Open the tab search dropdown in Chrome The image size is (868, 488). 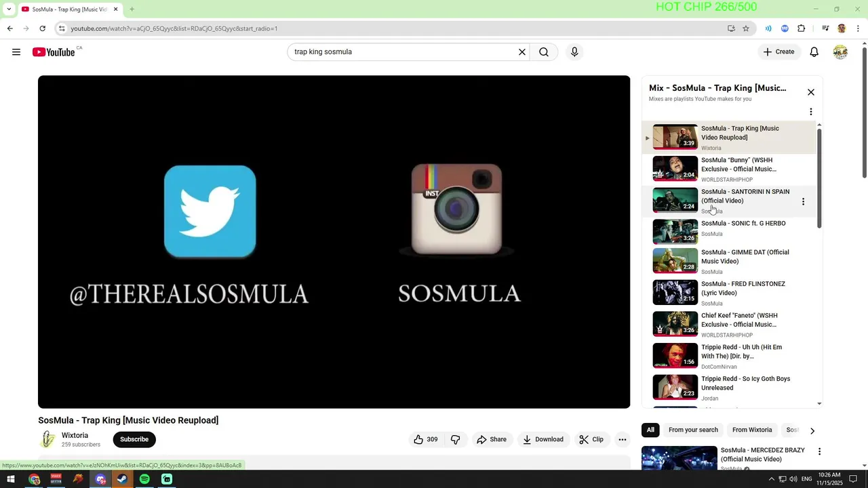(9, 9)
